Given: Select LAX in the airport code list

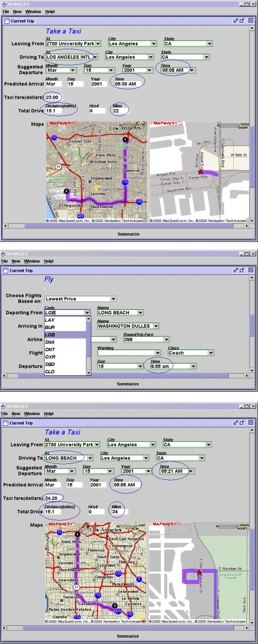Looking at the screenshot, I should coord(65,320).
